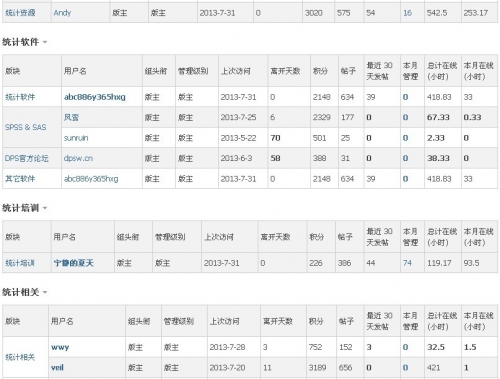Open the 统计相关 board link in the table
500x379 pixels.
pos(20,357)
